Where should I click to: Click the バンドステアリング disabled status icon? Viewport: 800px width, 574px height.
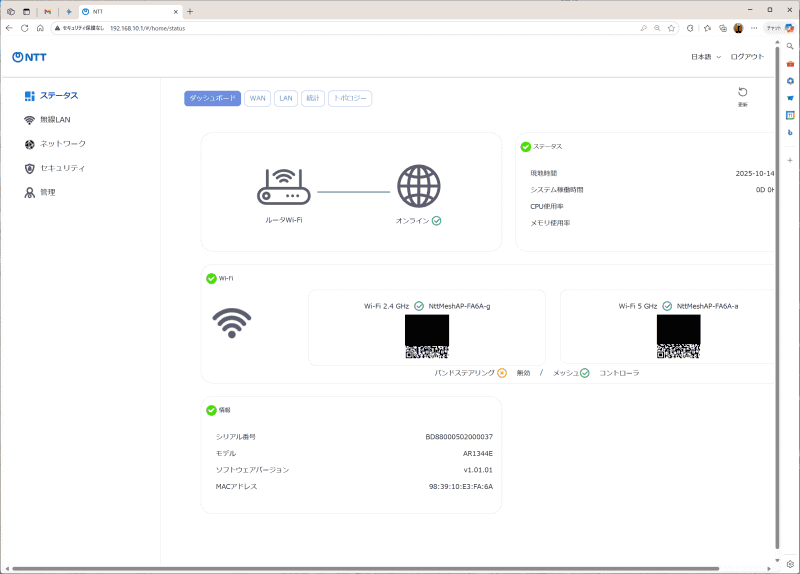[502, 373]
